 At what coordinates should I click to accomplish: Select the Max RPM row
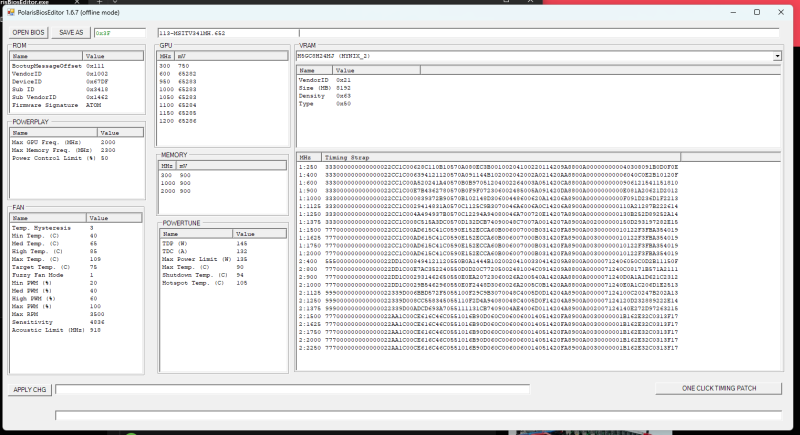point(76,314)
